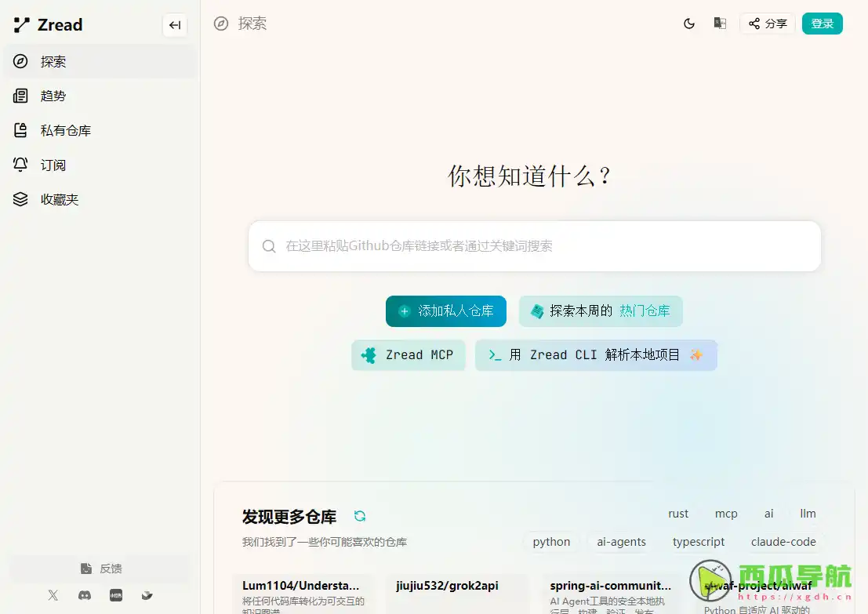Screen dimensions: 868x614
Task: Click the magnifier icon in search box
Action: tap(269, 246)
